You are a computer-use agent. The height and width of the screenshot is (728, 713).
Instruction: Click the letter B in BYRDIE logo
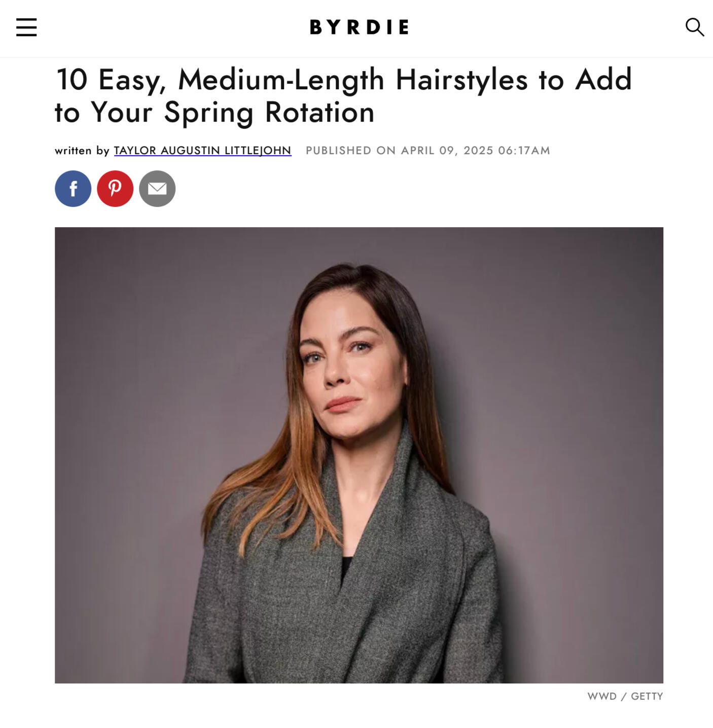tap(316, 27)
